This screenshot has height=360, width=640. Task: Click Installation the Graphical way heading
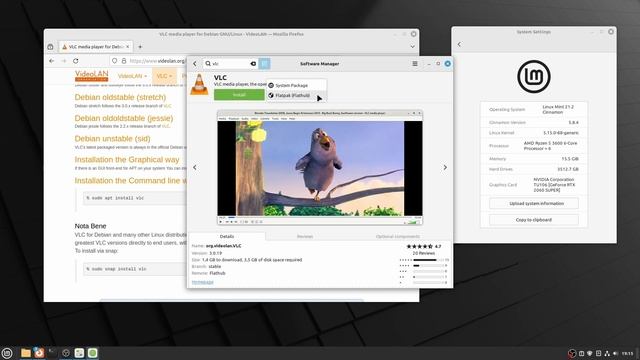click(127, 160)
